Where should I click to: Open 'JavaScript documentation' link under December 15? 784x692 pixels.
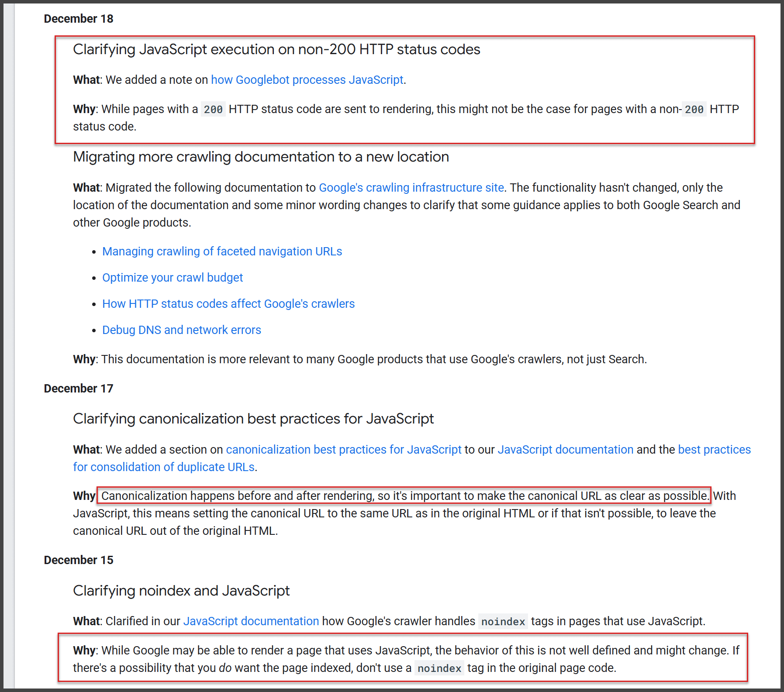pos(251,621)
